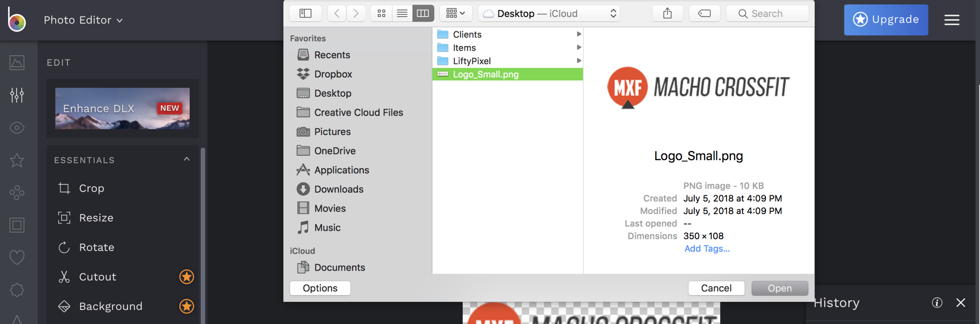Click the Open button

point(780,288)
